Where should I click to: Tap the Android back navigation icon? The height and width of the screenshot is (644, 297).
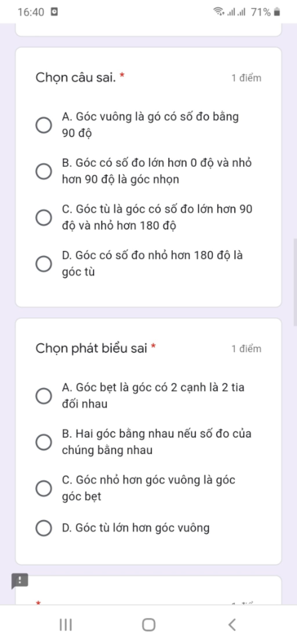click(x=232, y=625)
